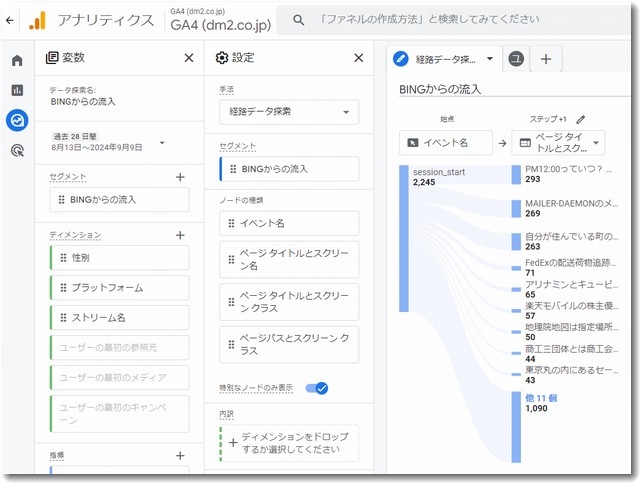Add a new exploration tab

546,59
